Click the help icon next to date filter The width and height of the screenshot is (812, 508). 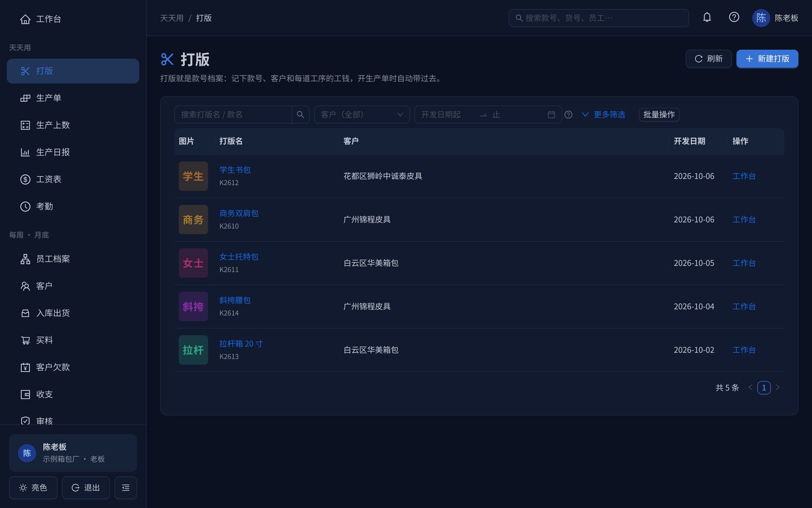[x=568, y=115]
